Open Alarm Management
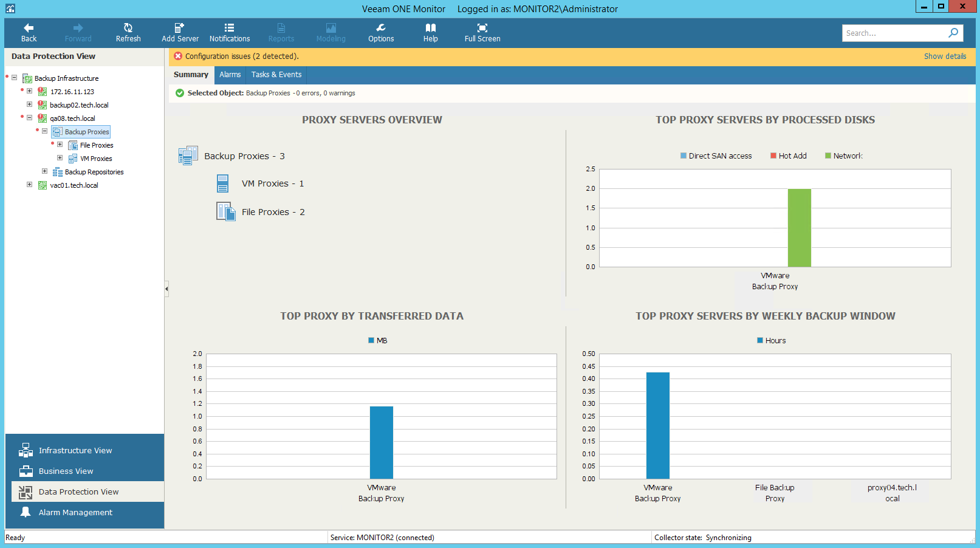Screen dimensions: 980x548 pos(84,512)
